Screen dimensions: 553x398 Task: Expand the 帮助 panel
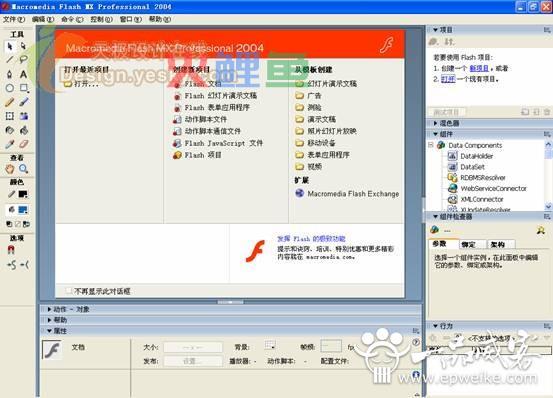49,320
